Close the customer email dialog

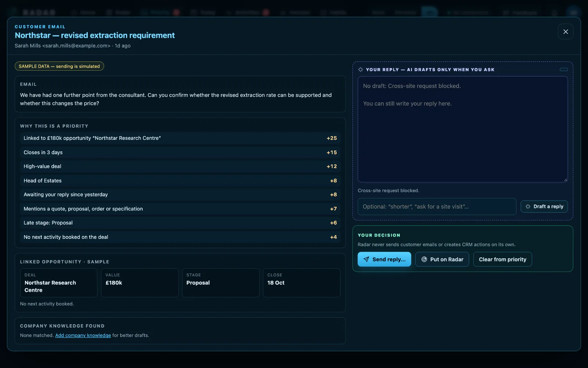[566, 32]
